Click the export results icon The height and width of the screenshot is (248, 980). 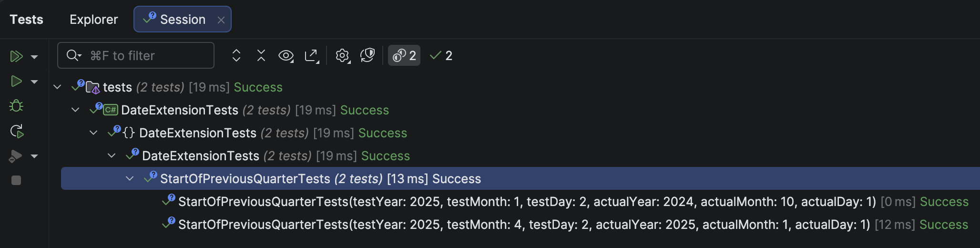[x=311, y=56]
